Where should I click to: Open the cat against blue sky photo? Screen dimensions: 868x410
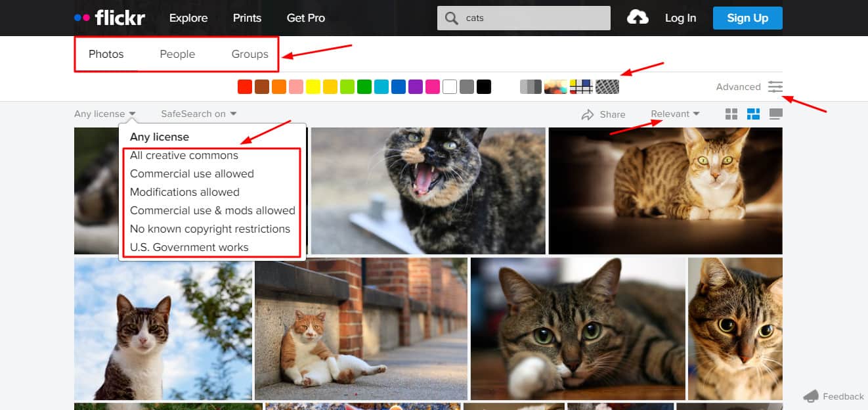pyautogui.click(x=163, y=329)
